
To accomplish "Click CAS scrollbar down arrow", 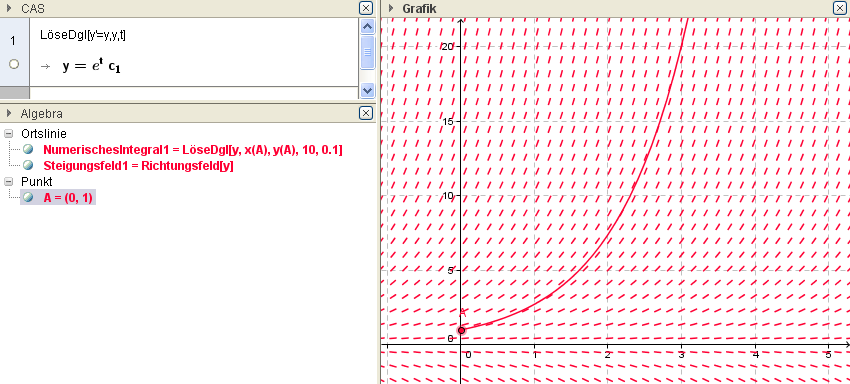I will point(368,90).
